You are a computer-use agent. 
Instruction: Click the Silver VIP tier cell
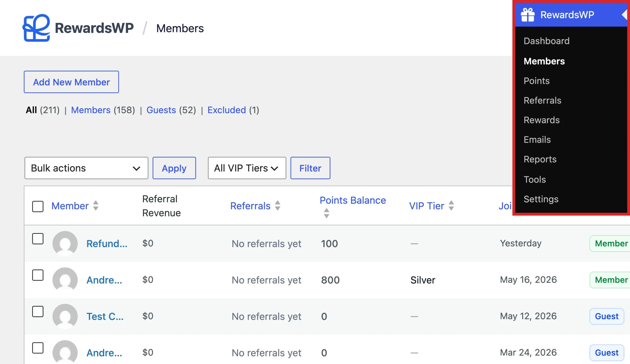point(423,280)
